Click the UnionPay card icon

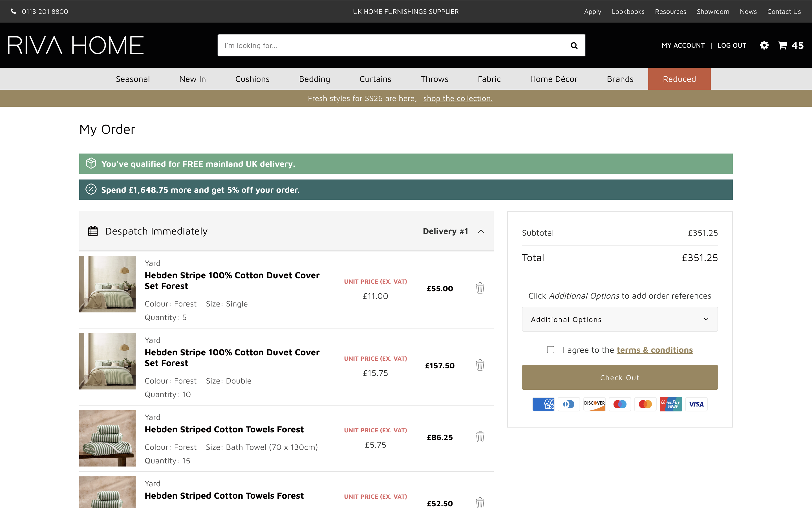pos(671,404)
